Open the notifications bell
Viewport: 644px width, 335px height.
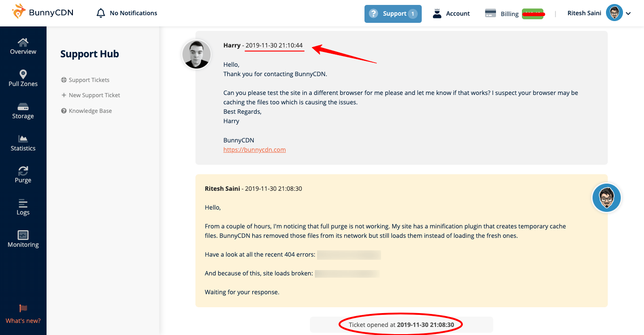tap(101, 13)
